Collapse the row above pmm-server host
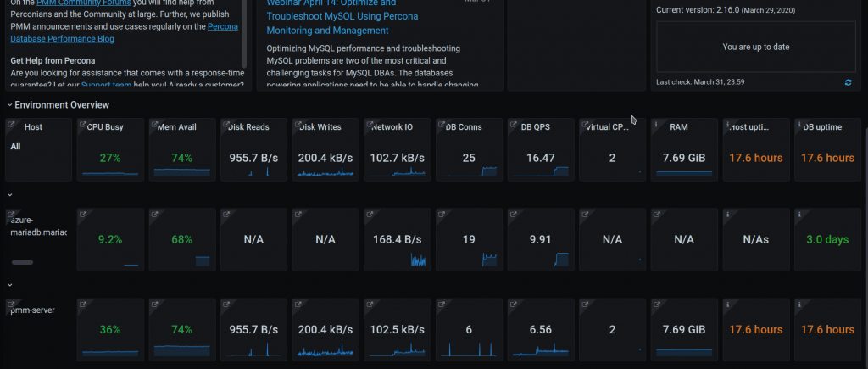Image resolution: width=868 pixels, height=369 pixels. pos(9,286)
